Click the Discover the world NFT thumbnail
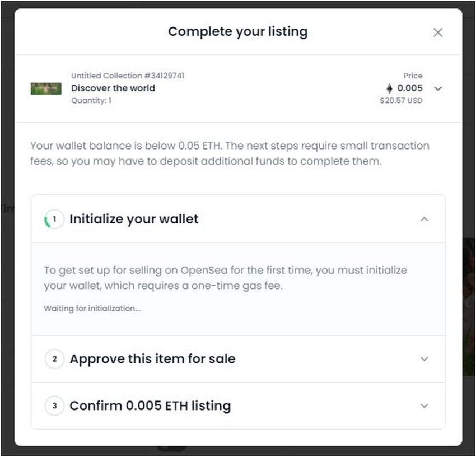Image resolution: width=476 pixels, height=457 pixels. click(x=46, y=88)
